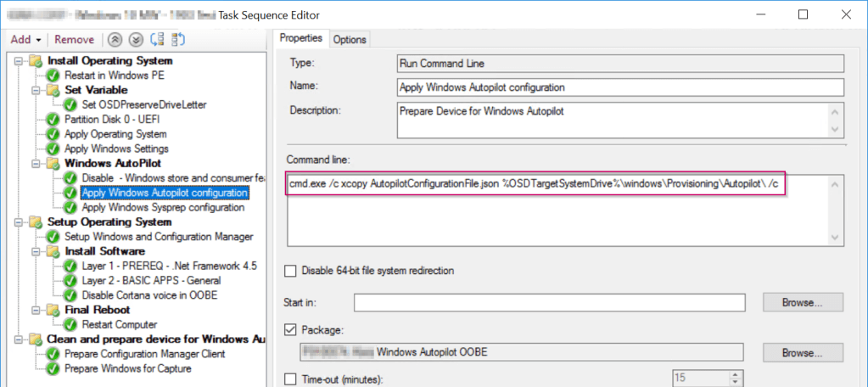
Task: Click the Move Down double-chevron icon
Action: pyautogui.click(x=135, y=40)
